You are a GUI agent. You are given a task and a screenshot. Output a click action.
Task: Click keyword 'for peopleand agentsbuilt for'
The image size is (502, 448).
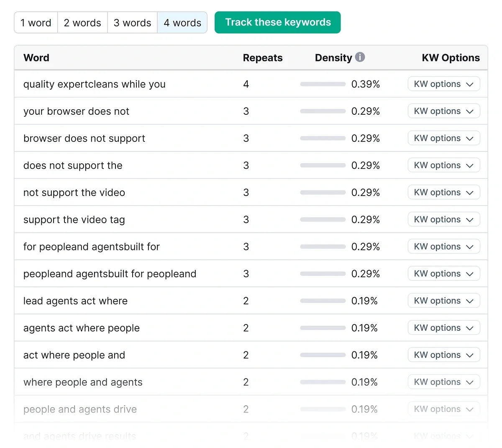click(x=92, y=247)
